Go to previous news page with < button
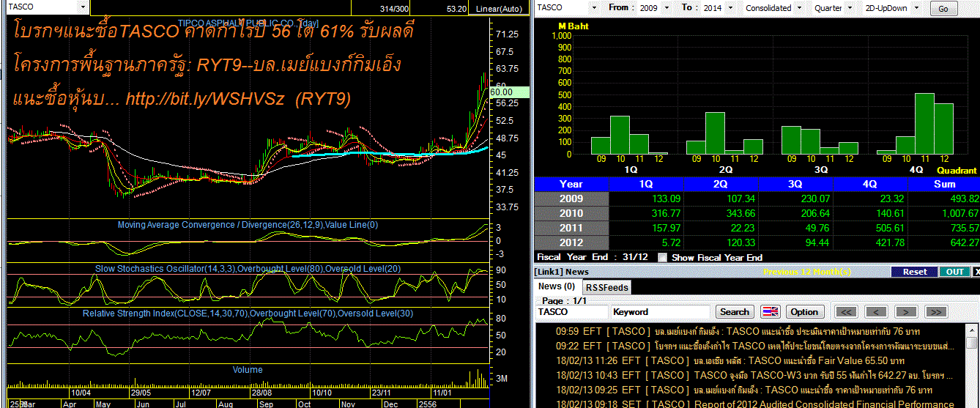980x408 pixels. pyautogui.click(x=876, y=312)
